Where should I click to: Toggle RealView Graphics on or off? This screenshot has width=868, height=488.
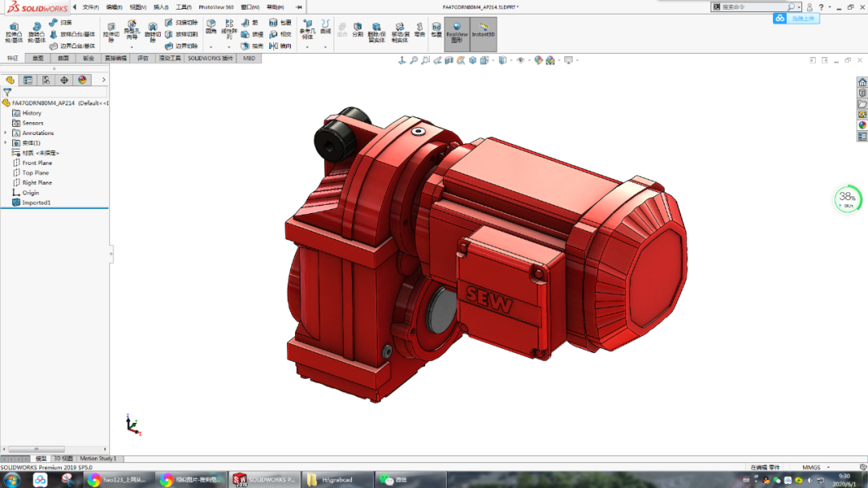coord(457,33)
